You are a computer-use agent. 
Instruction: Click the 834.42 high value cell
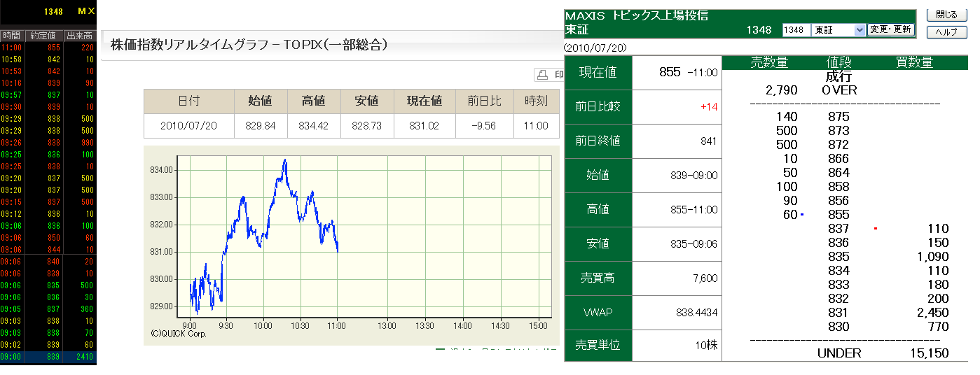click(x=314, y=126)
